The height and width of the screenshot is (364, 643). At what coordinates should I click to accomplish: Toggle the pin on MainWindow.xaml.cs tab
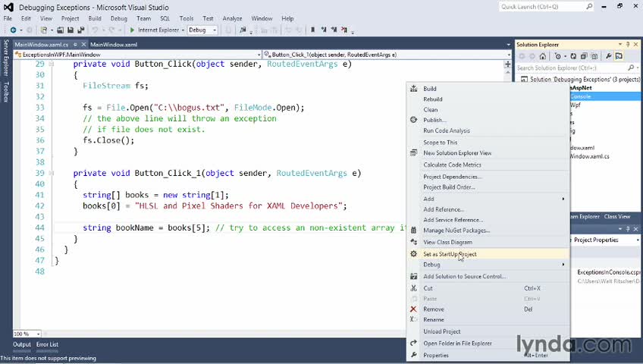pos(74,45)
